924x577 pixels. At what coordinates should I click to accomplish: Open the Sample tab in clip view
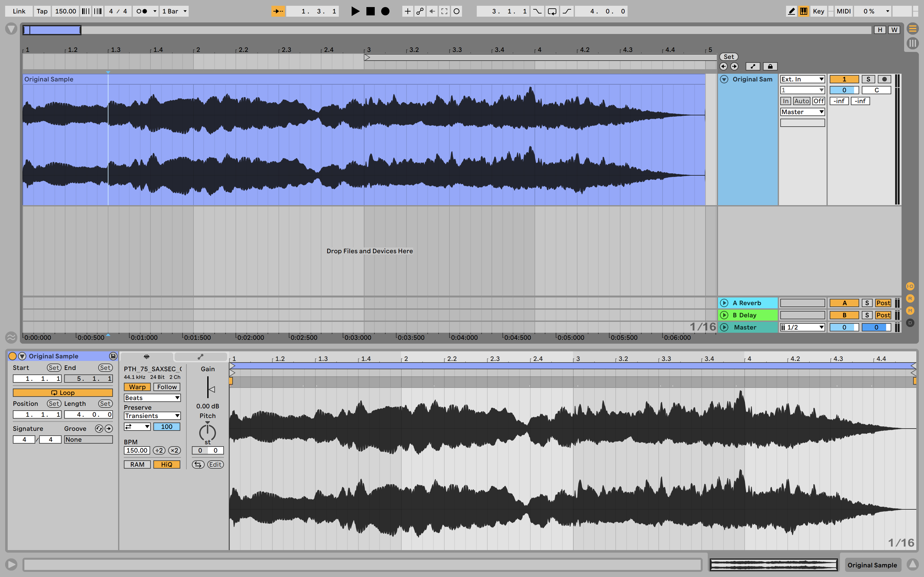click(x=147, y=357)
